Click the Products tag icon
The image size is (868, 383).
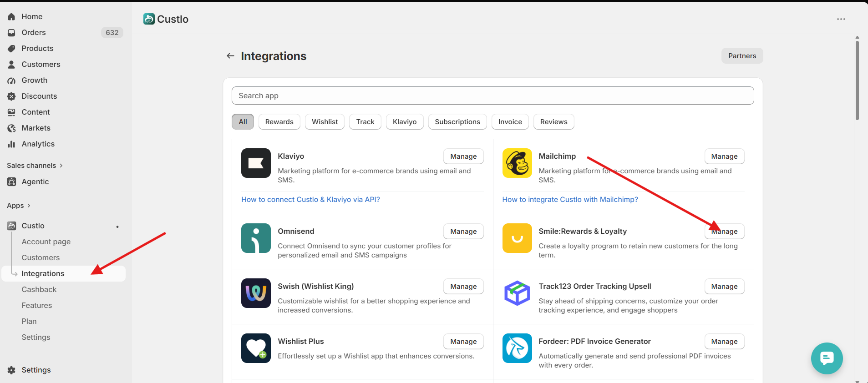tap(11, 49)
